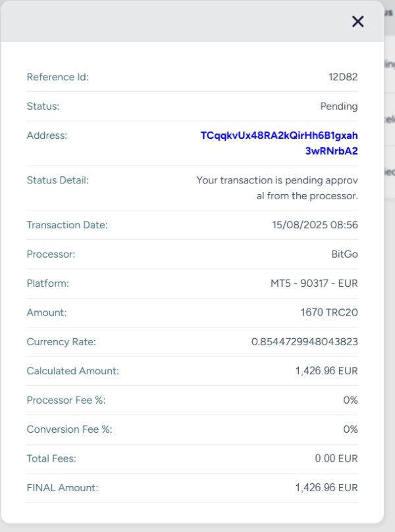Screen dimensions: 395x532
Task: Select the currency rate 0.8544729948043823
Action: [305, 342]
